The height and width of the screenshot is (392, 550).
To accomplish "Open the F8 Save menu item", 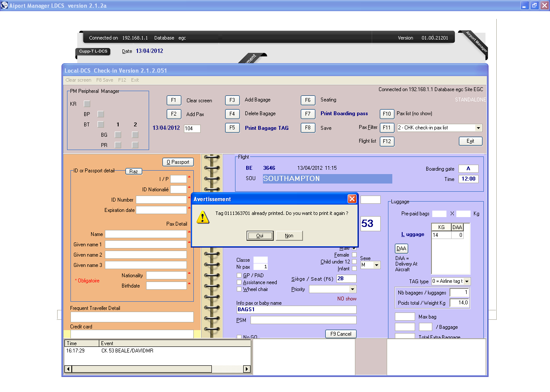I will pos(104,80).
